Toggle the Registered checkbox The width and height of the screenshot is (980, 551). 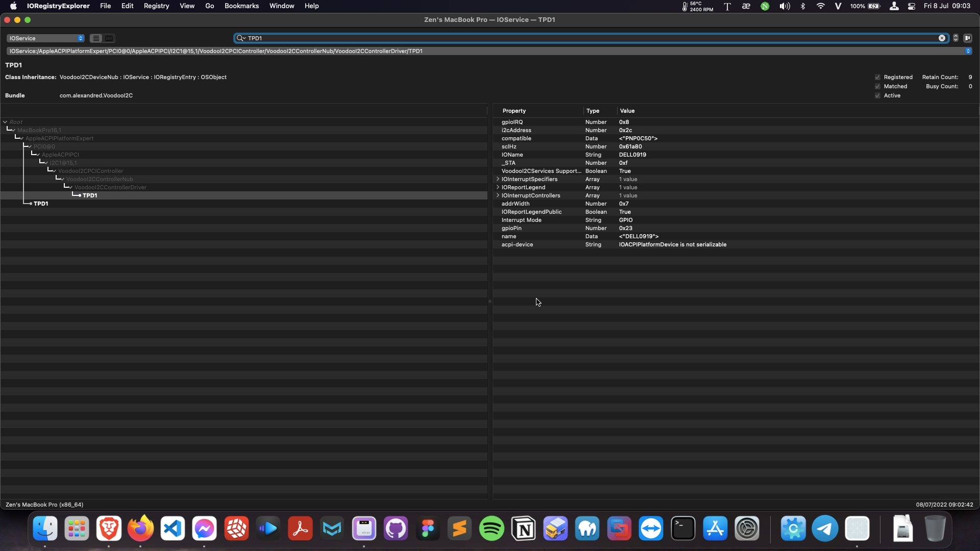(877, 78)
